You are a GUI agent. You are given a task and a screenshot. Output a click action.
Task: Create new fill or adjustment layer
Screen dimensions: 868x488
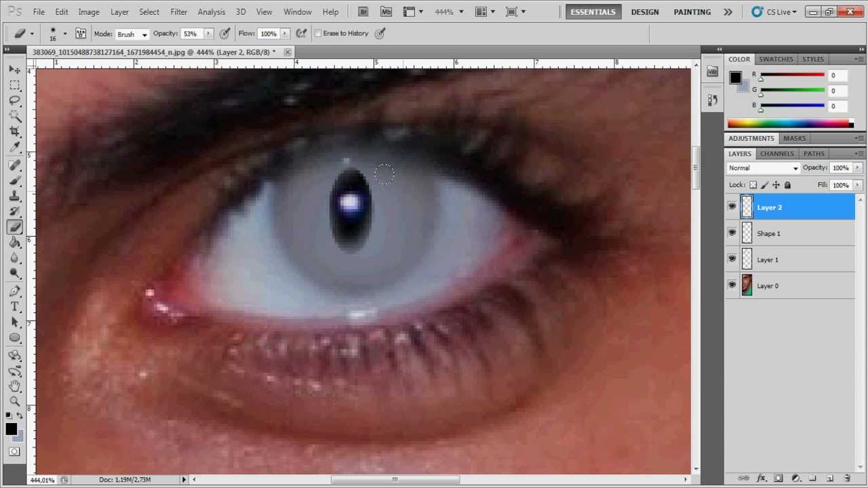795,479
